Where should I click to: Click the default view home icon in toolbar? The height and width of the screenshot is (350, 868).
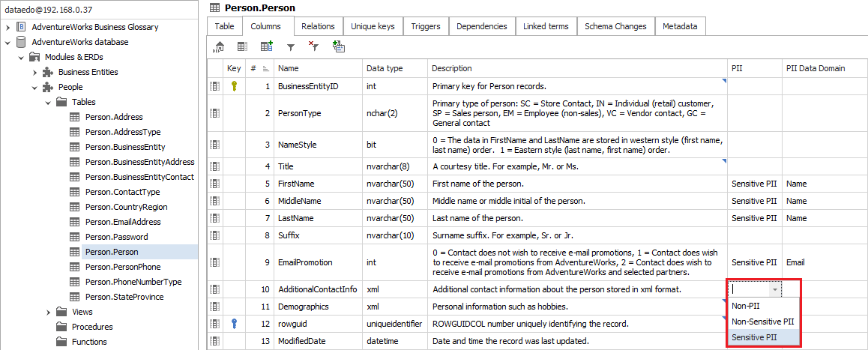click(x=219, y=46)
